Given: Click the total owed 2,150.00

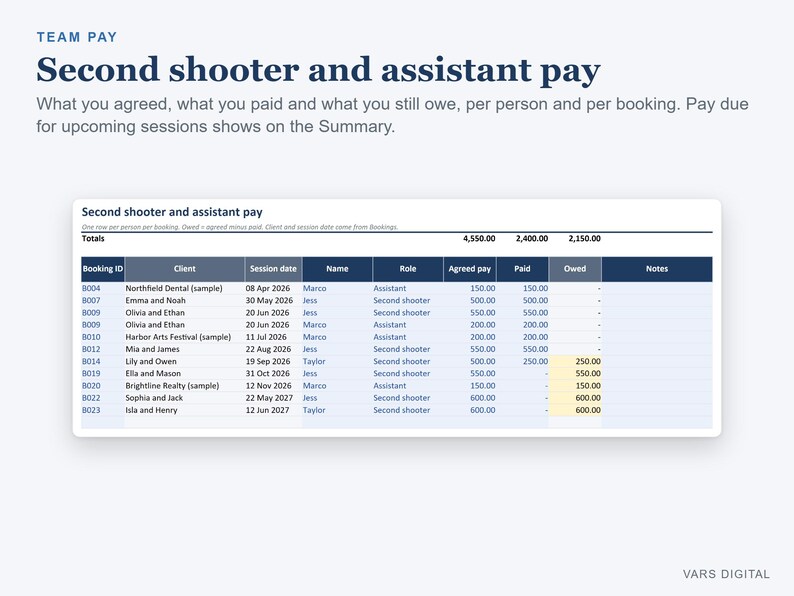Looking at the screenshot, I should (x=584, y=239).
